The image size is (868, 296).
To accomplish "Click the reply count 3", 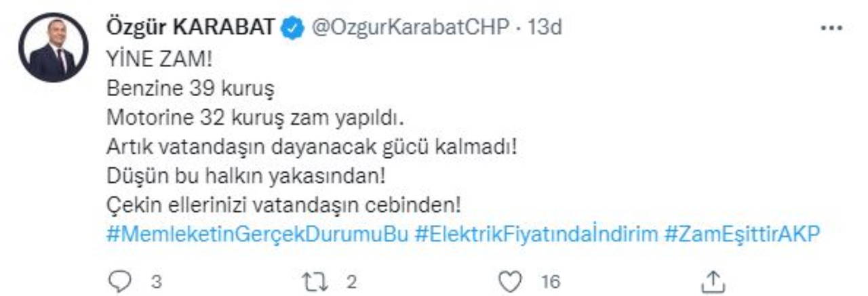I will 156,280.
